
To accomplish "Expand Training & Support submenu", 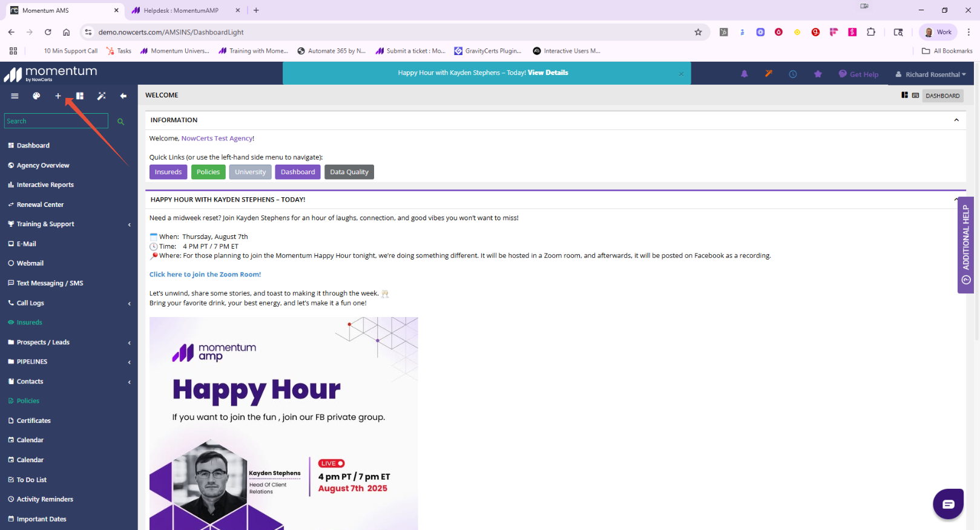I will pos(129,224).
